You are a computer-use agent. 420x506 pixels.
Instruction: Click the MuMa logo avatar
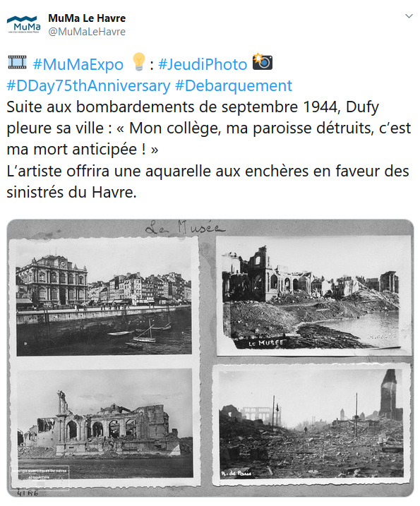click(24, 24)
